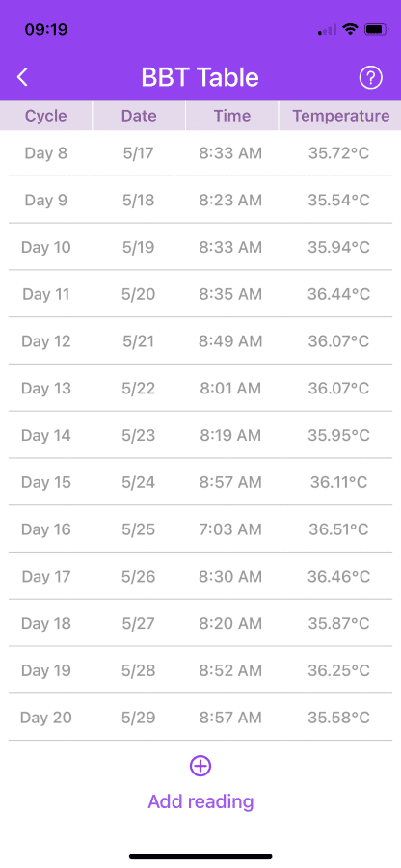Open the help question mark icon
The width and height of the screenshot is (401, 868).
[370, 78]
